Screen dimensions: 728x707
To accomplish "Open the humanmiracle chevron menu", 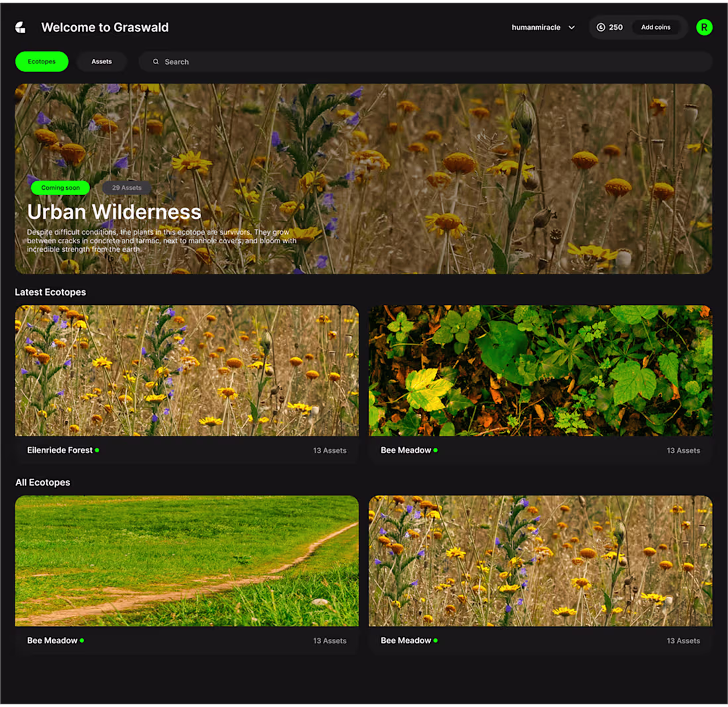I will tap(570, 27).
